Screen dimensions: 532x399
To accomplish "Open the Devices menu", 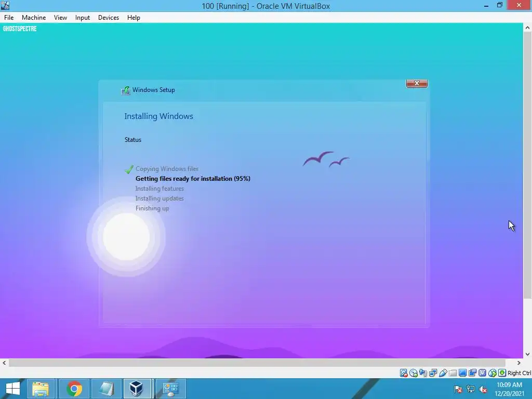I will click(109, 18).
